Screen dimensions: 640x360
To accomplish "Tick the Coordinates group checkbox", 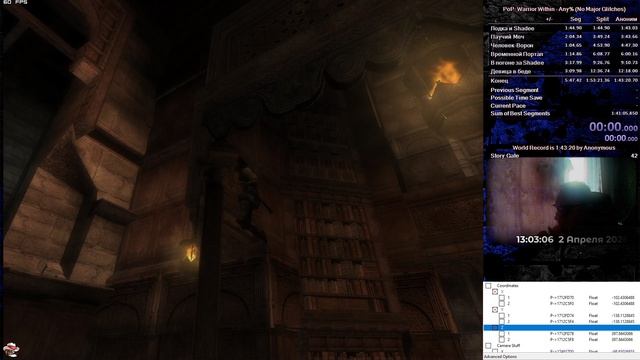I will pyautogui.click(x=488, y=286).
